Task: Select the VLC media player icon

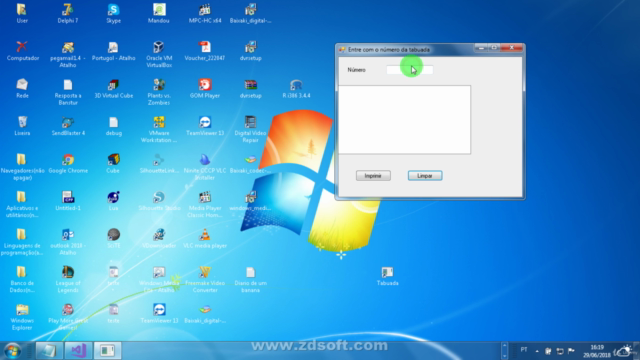Action: [205, 238]
